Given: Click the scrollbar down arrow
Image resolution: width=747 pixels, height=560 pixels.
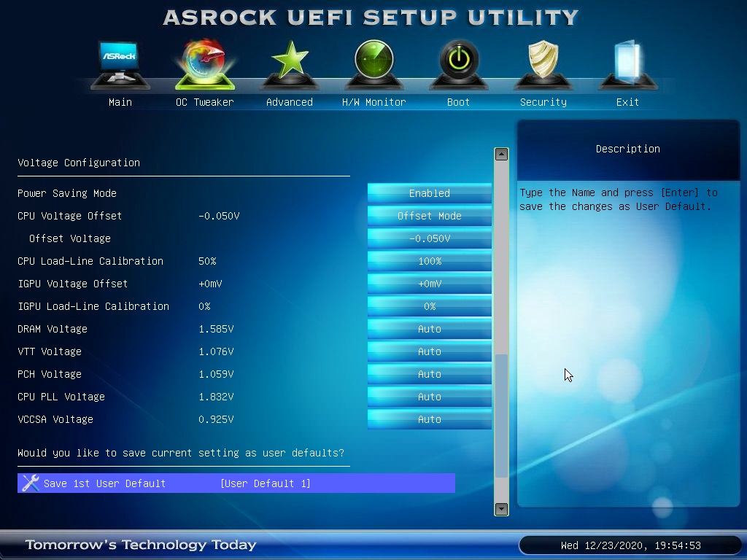Looking at the screenshot, I should pyautogui.click(x=501, y=509).
